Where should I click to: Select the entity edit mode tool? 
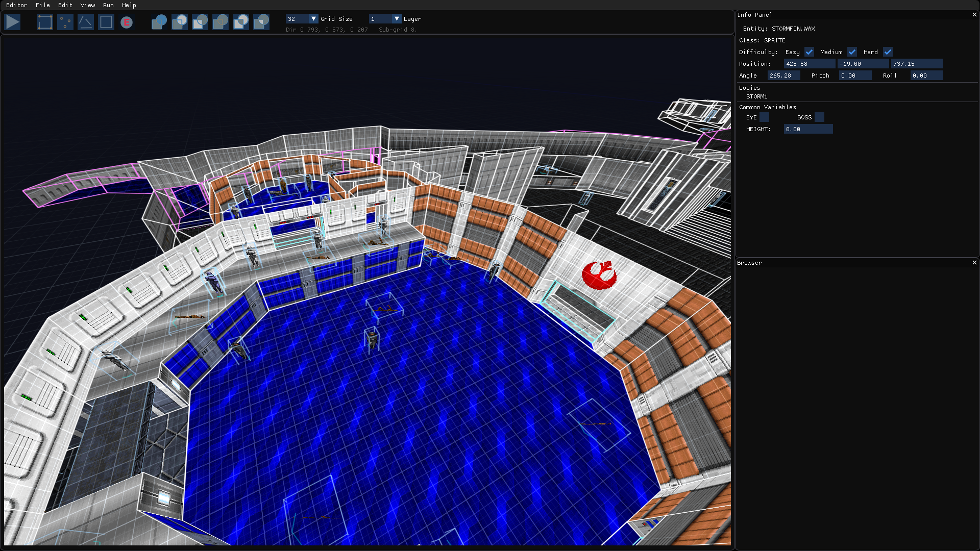click(x=127, y=22)
